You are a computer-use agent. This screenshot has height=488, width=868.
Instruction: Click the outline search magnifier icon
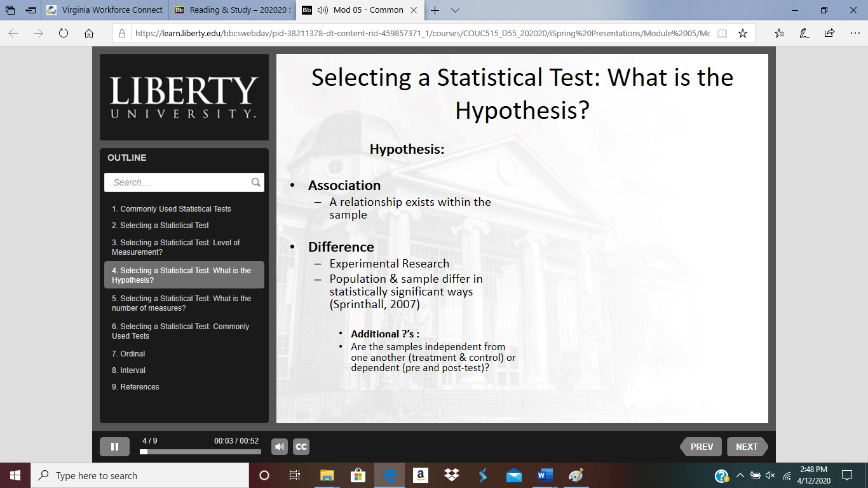coord(256,182)
